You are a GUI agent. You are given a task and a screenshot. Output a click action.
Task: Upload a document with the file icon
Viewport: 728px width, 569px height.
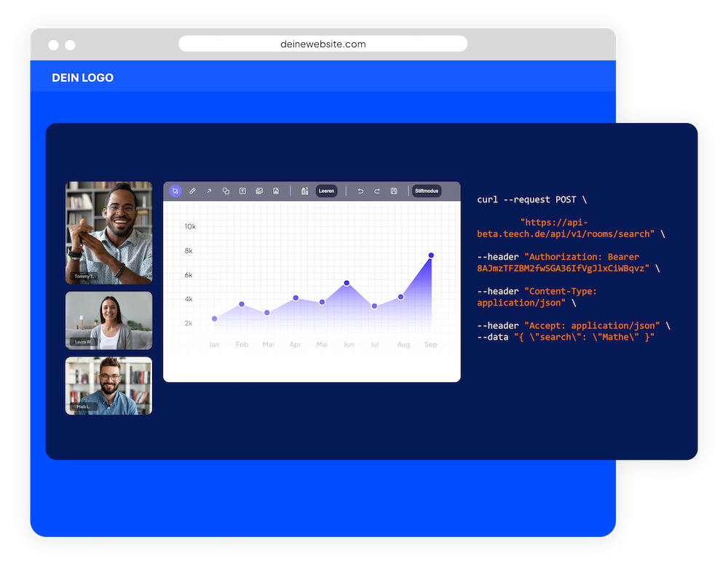[x=276, y=191]
